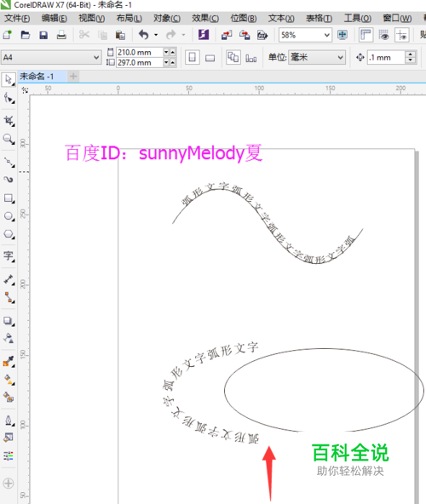Click the page width 210.0 mm field

coord(140,52)
